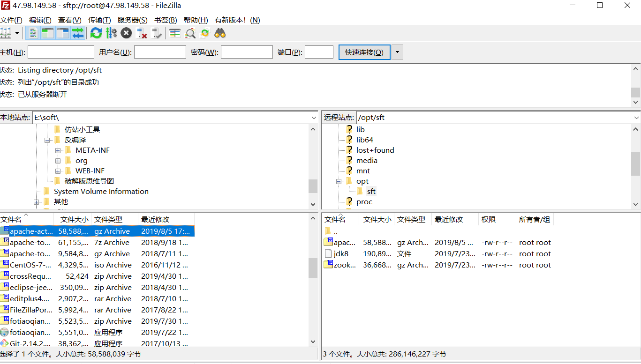Open 有新版本!(N) menu
This screenshot has width=641, height=364.
(237, 20)
